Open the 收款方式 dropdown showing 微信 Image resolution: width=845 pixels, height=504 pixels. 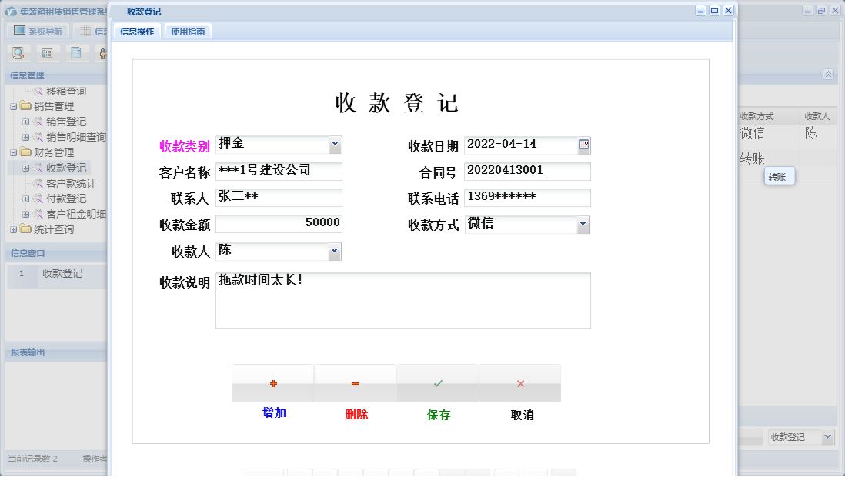(583, 224)
